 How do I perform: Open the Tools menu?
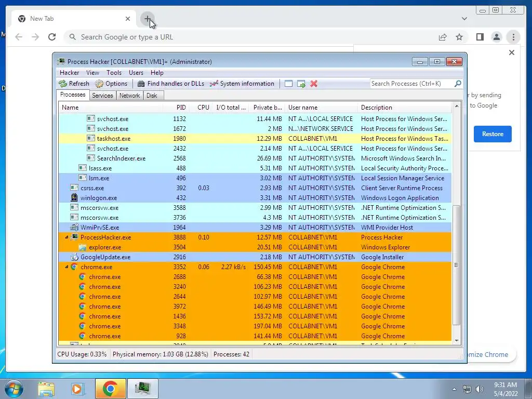(x=114, y=73)
